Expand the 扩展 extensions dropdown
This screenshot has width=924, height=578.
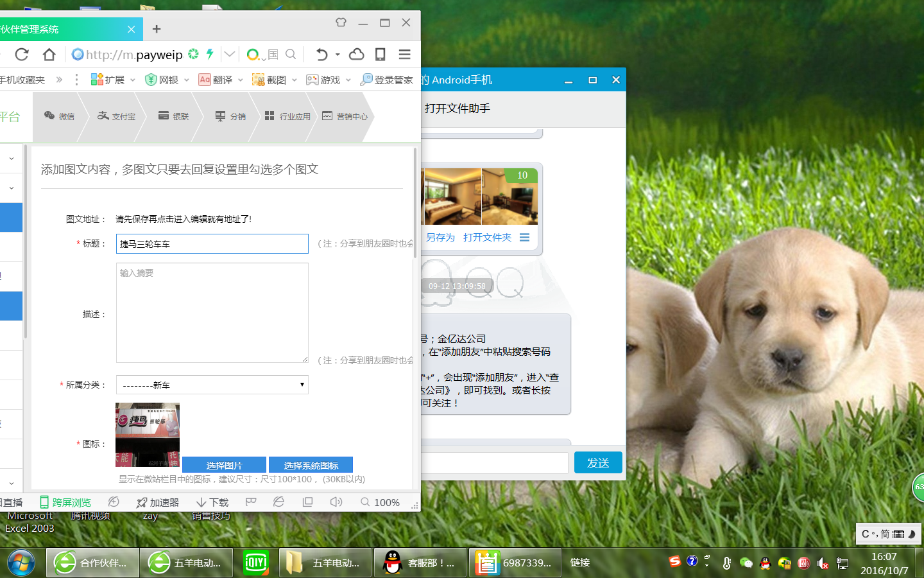114,80
